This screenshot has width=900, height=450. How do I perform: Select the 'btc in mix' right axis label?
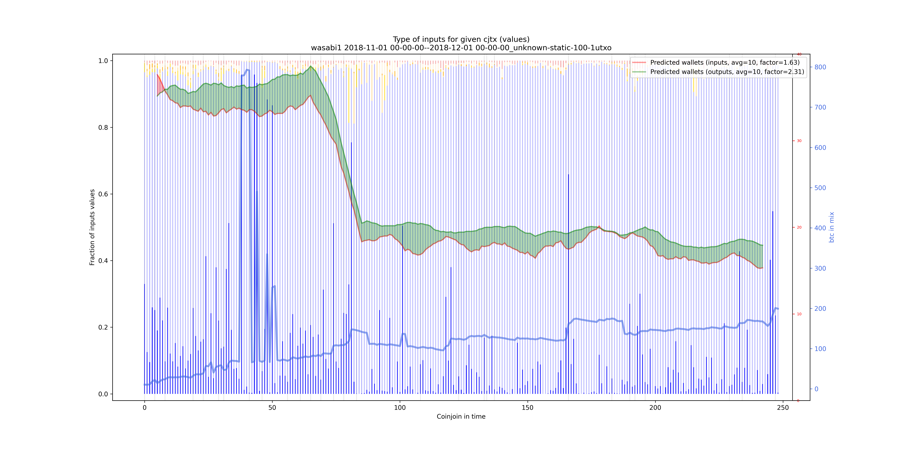tap(831, 227)
